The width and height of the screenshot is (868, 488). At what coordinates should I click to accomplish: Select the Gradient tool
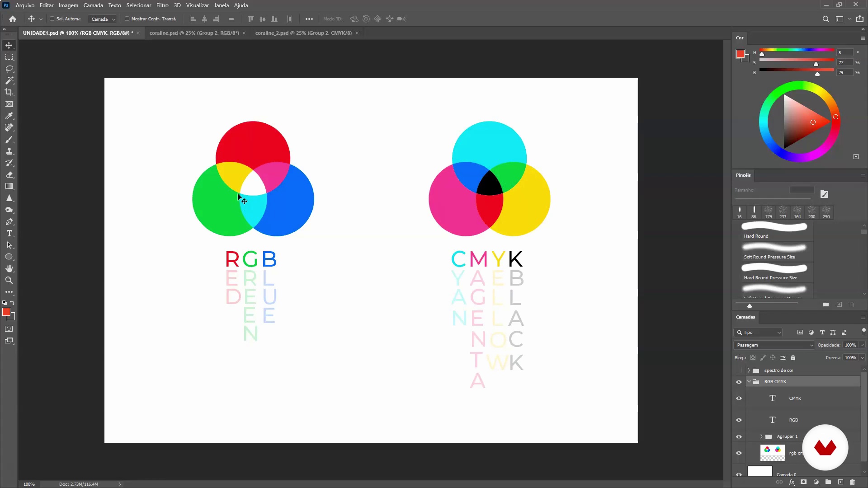[x=9, y=186]
